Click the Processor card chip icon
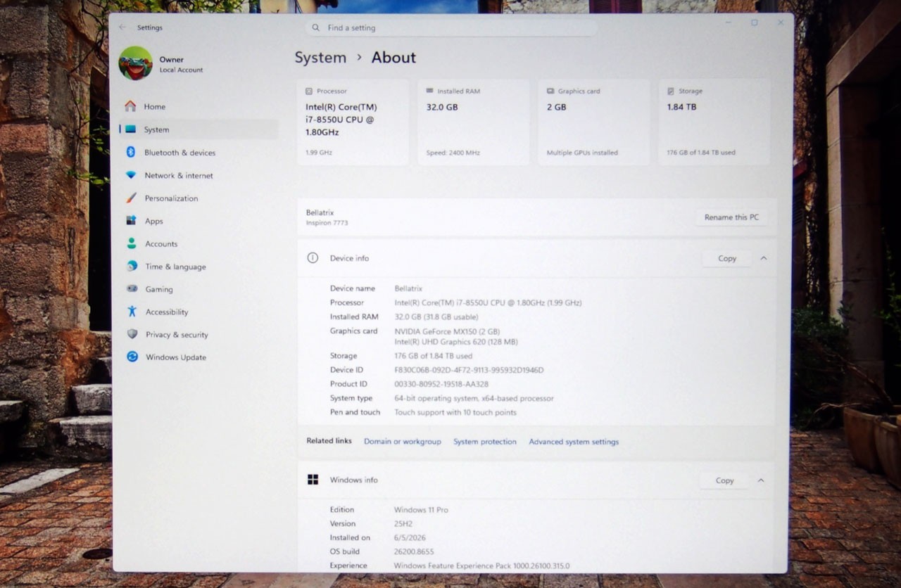The image size is (901, 588). [309, 91]
